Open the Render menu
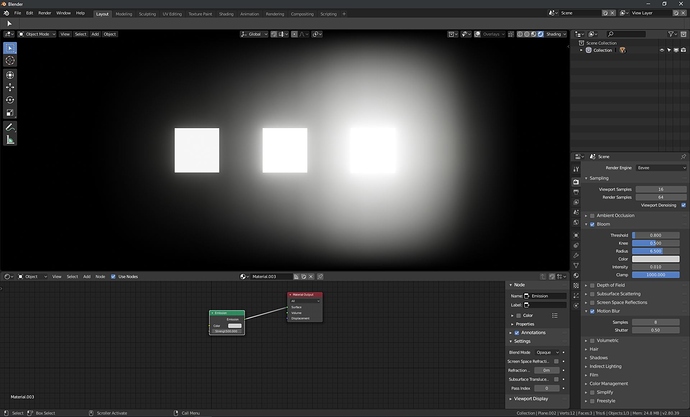 pyautogui.click(x=44, y=13)
